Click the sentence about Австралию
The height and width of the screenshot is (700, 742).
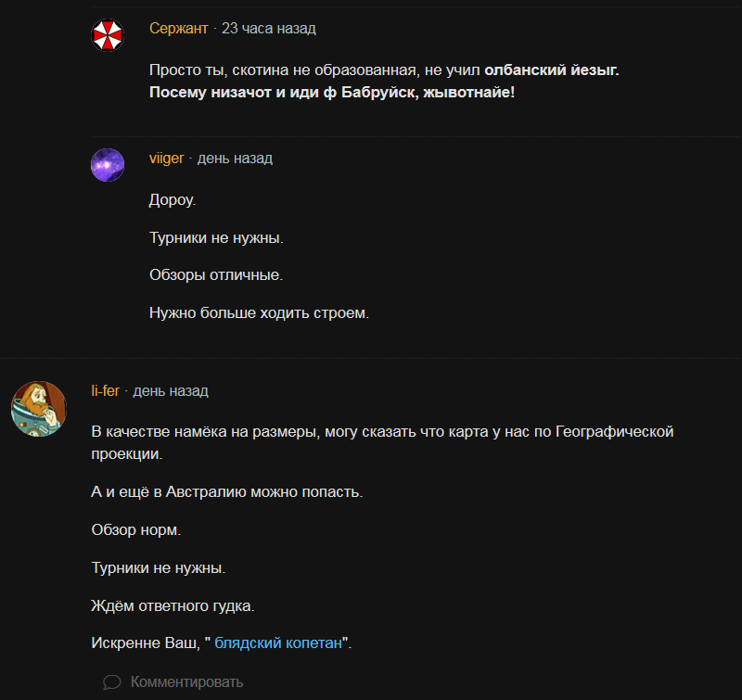click(226, 491)
